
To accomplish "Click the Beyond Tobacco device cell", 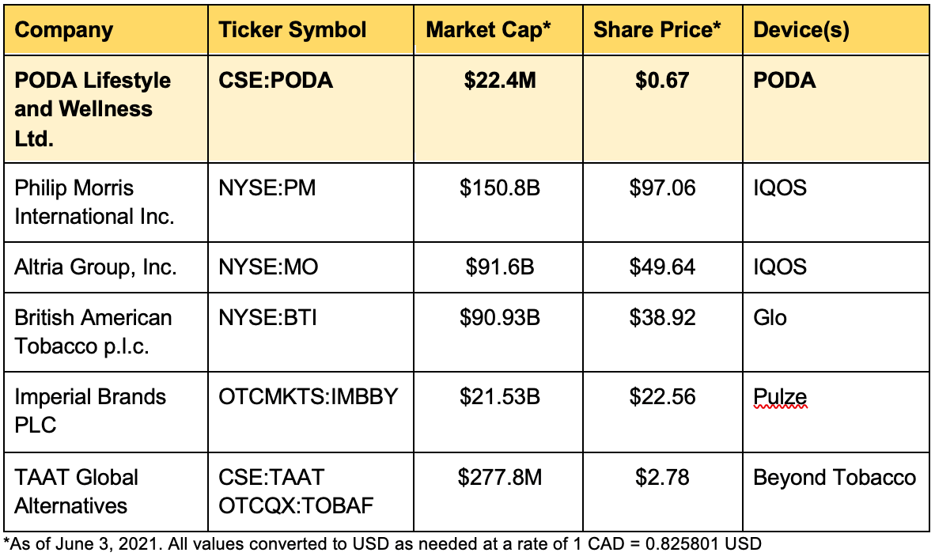I will [836, 492].
